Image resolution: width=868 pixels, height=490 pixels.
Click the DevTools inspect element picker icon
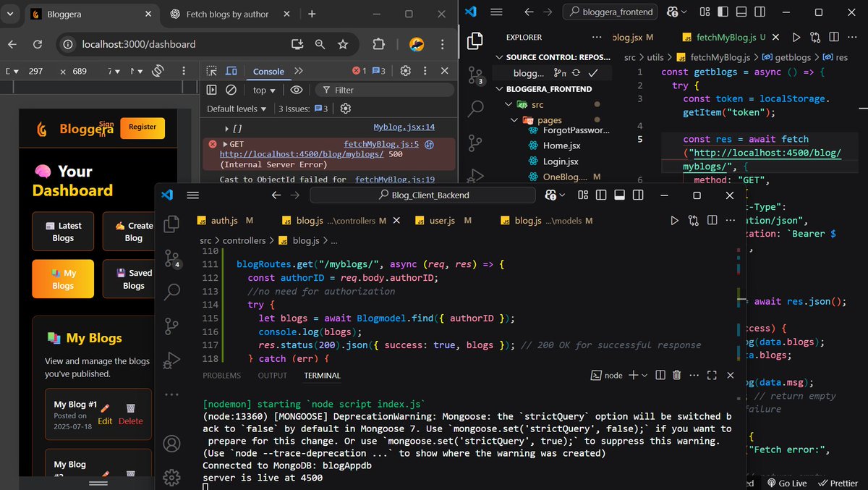pos(211,71)
